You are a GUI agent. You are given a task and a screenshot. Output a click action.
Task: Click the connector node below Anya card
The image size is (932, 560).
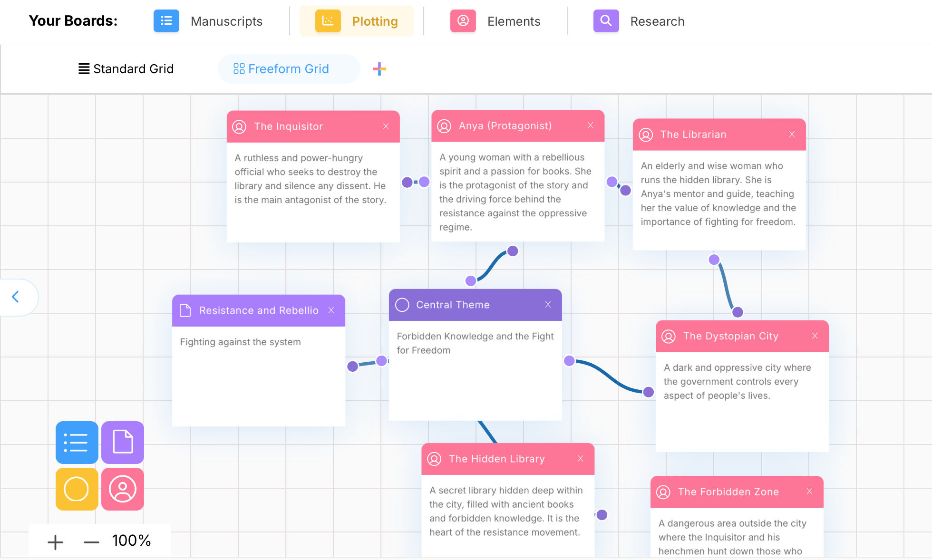tap(513, 251)
